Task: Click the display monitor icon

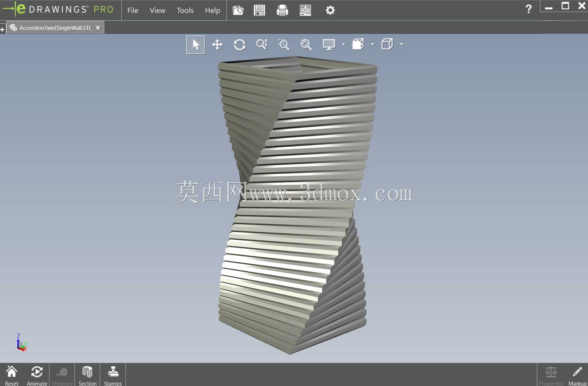Action: (x=329, y=45)
